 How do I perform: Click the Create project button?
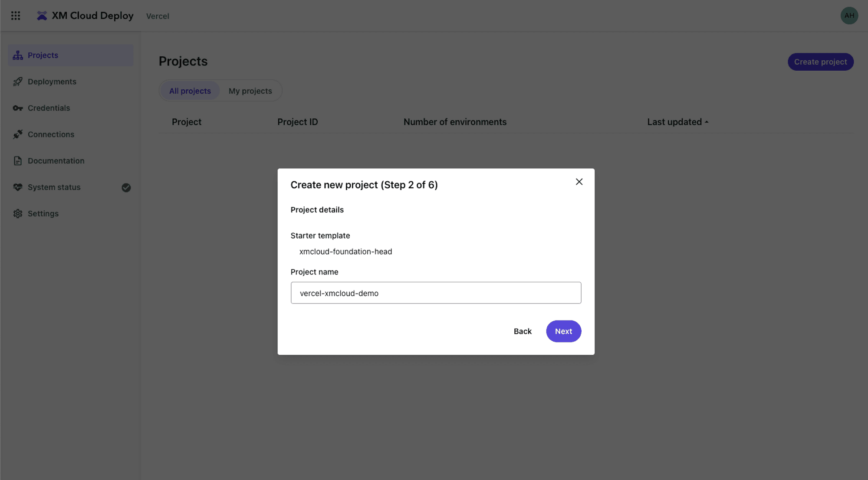[820, 62]
